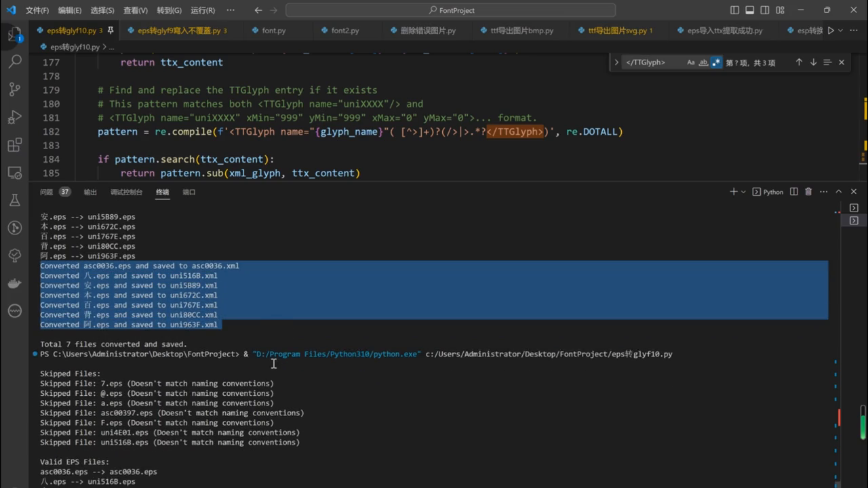
Task: Open the 运行(R) menu
Action: [x=203, y=10]
